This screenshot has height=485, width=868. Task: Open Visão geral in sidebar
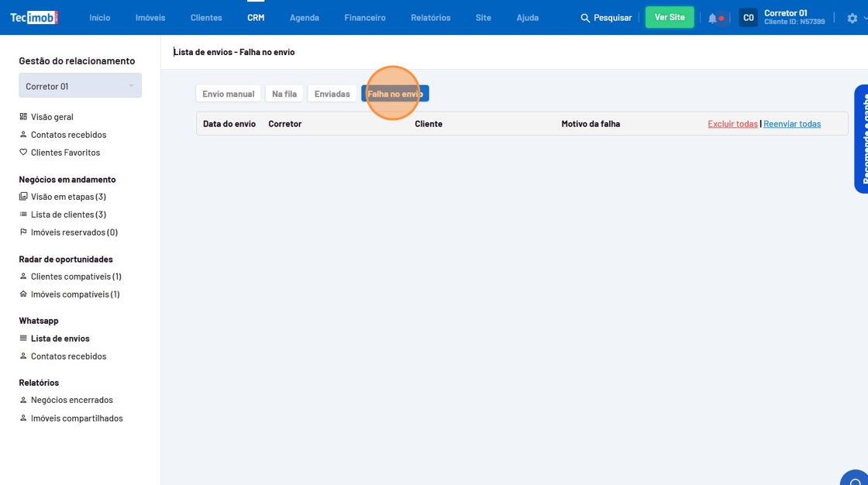52,117
